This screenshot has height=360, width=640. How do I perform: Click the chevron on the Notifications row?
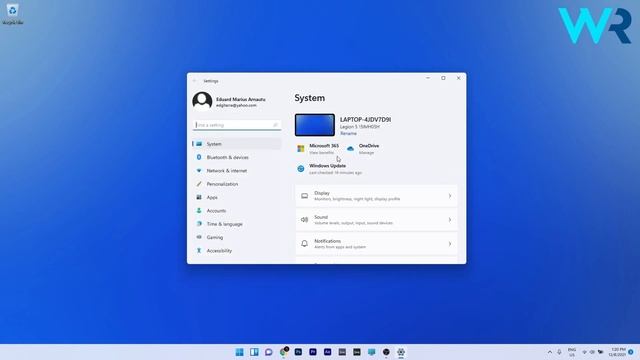[x=450, y=244]
